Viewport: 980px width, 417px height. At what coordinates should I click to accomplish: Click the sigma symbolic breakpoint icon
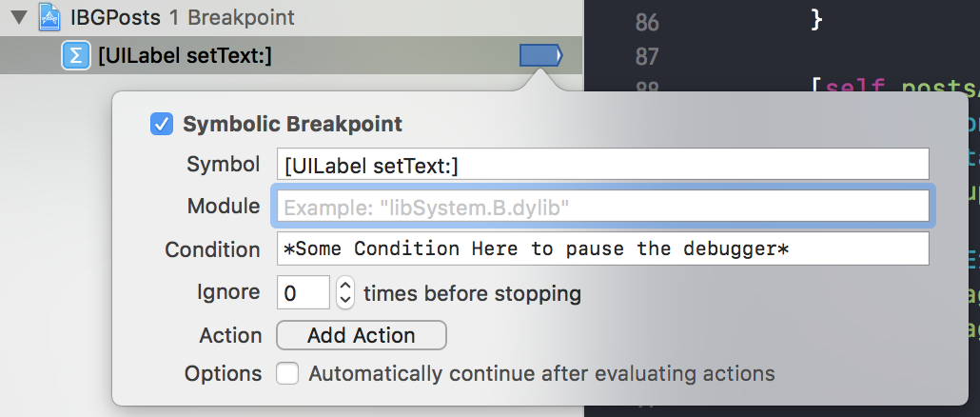pos(75,56)
